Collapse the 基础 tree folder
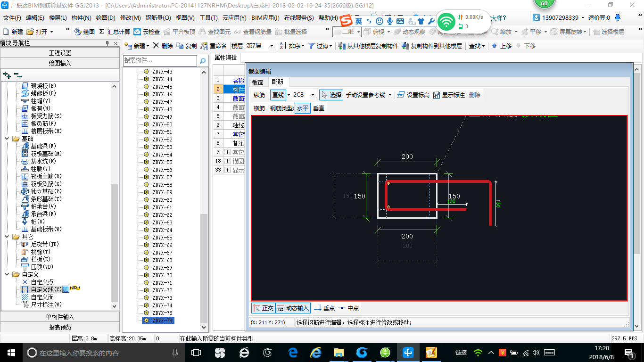644x362 pixels. 7,139
